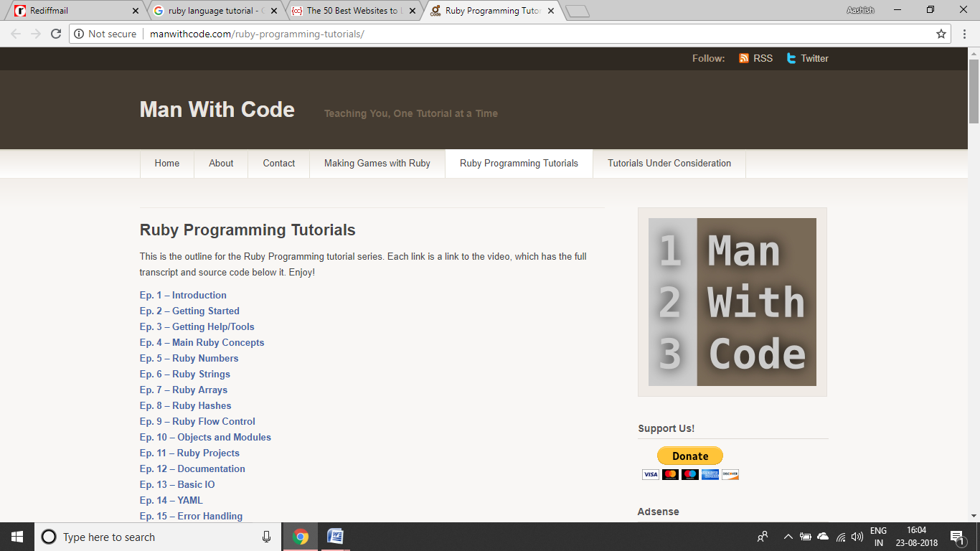Open the Chrome three-dot menu
980x551 pixels.
[x=965, y=34]
